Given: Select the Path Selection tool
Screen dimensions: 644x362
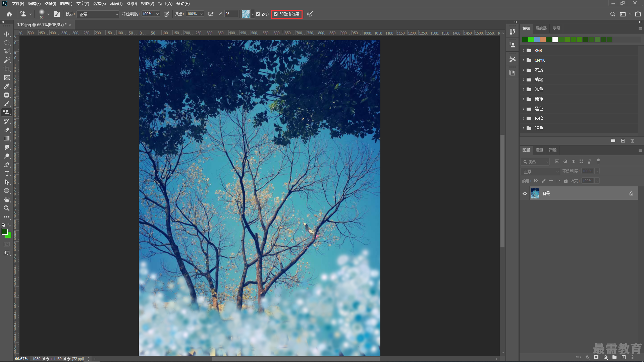Looking at the screenshot, I should click(7, 182).
